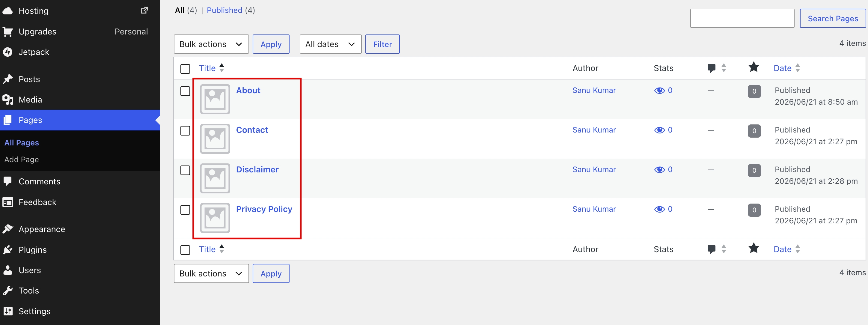
Task: Switch to the Published filter tab
Action: coord(224,10)
